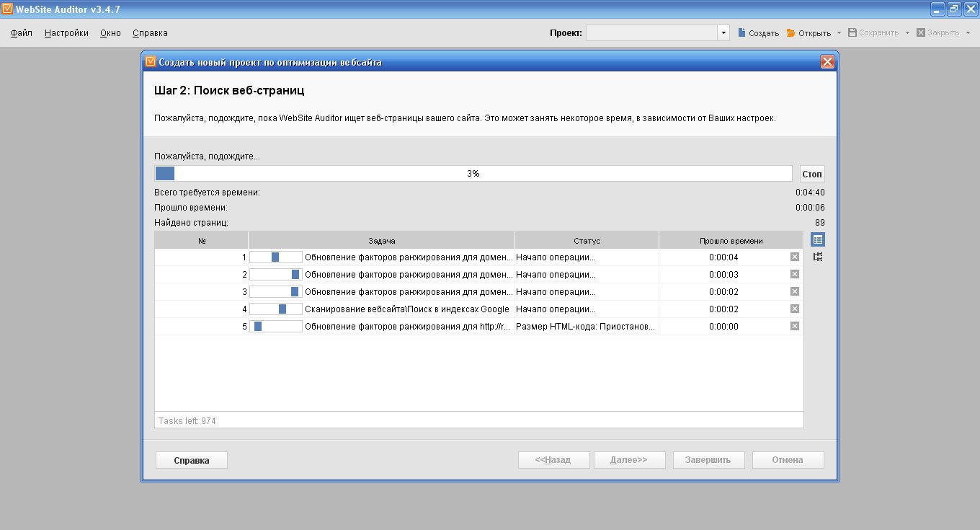This screenshot has width=980, height=530.
Task: Click the progress bar of task 4
Action: (x=276, y=309)
